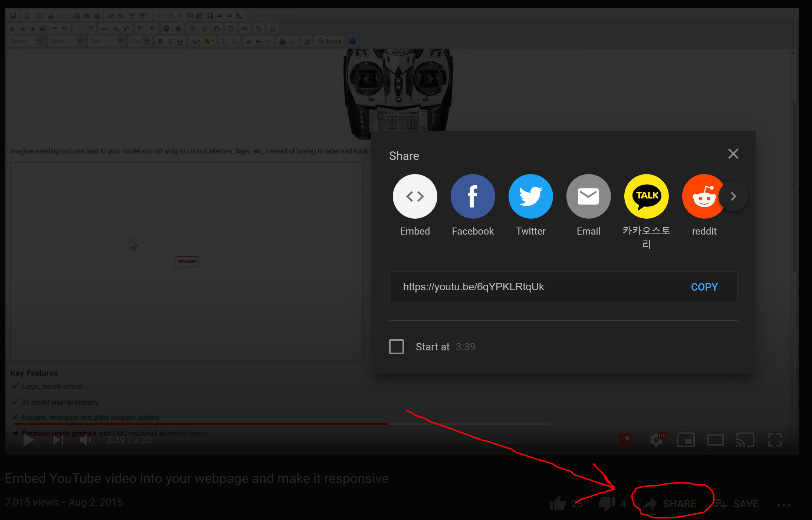Share to KakaoStory with the yellow TALK icon
Screen dimensions: 812x520
point(646,196)
